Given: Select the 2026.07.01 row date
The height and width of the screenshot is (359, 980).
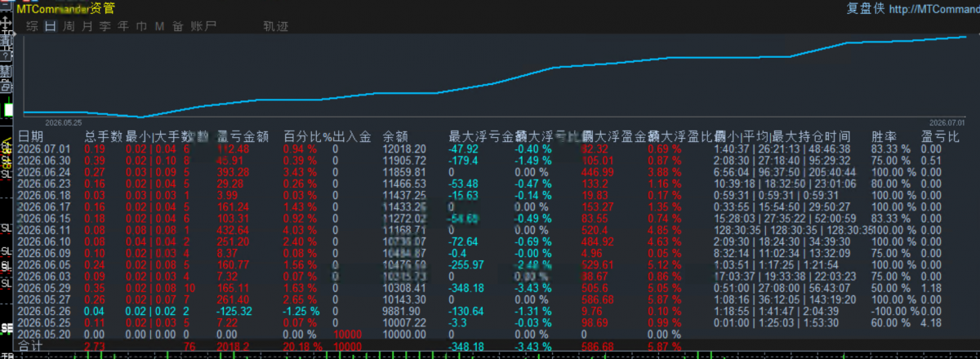Looking at the screenshot, I should pyautogui.click(x=43, y=149).
